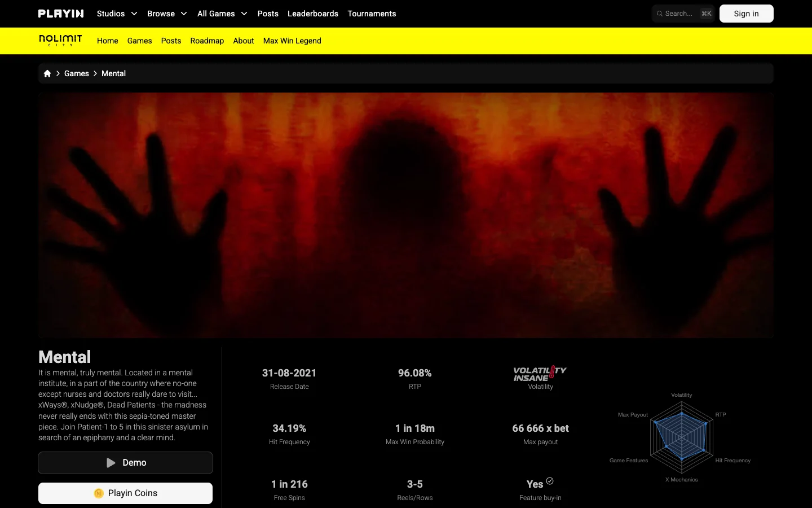This screenshot has height=508, width=812.
Task: Focus the Search input field
Action: [683, 14]
